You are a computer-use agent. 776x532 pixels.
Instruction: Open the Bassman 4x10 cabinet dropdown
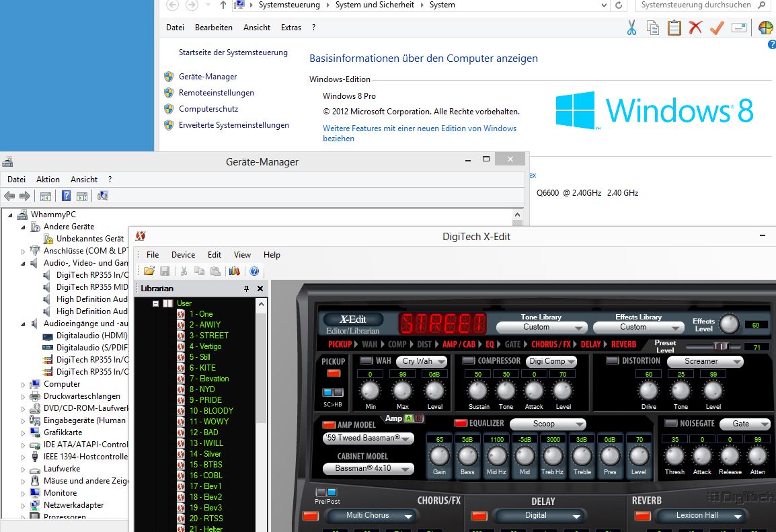368,468
